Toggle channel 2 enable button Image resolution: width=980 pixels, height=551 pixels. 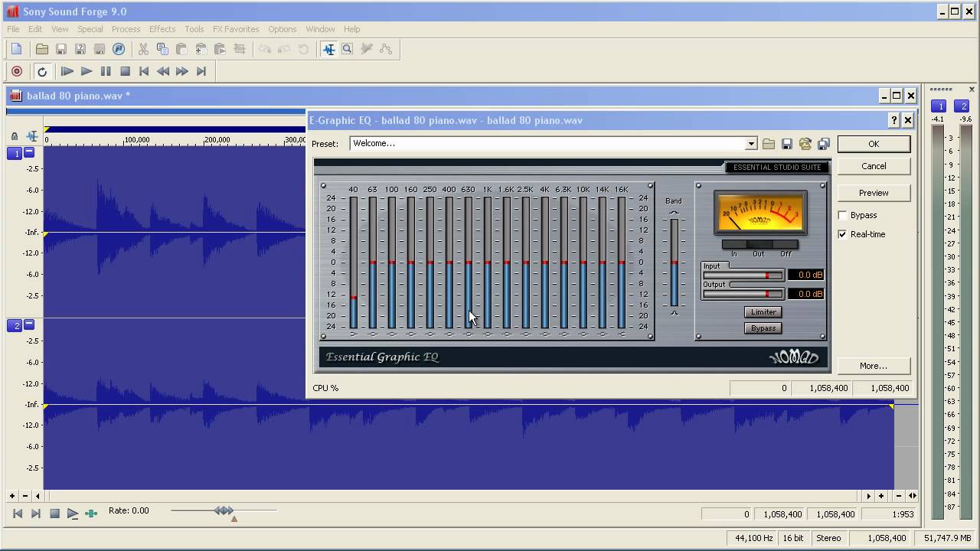[15, 325]
